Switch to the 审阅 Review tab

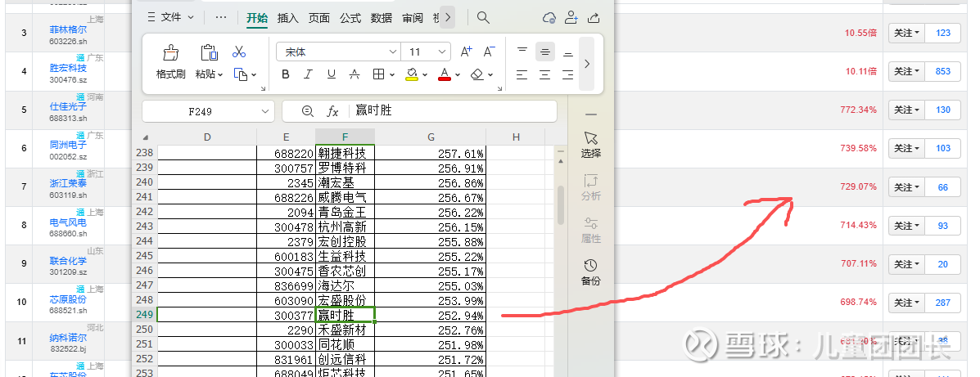(413, 18)
